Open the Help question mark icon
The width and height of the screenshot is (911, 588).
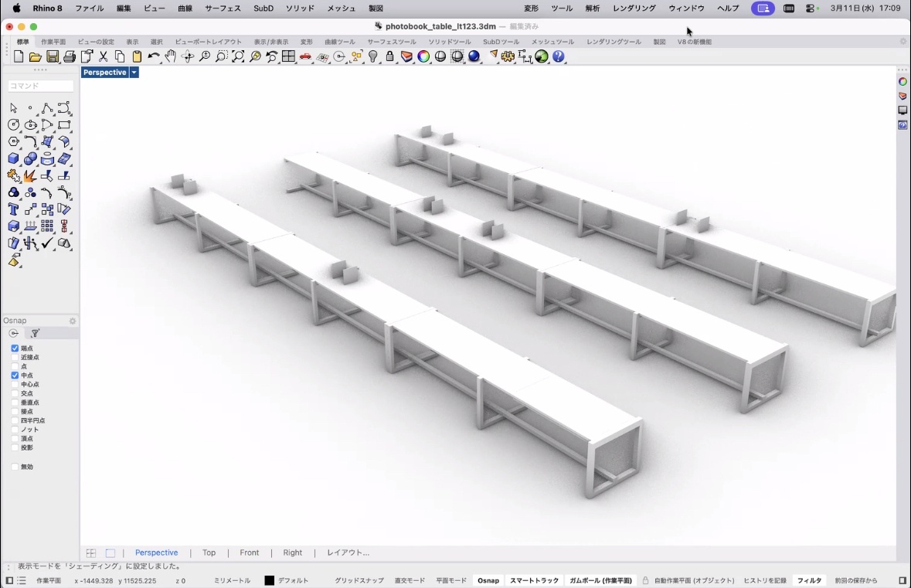pos(559,56)
